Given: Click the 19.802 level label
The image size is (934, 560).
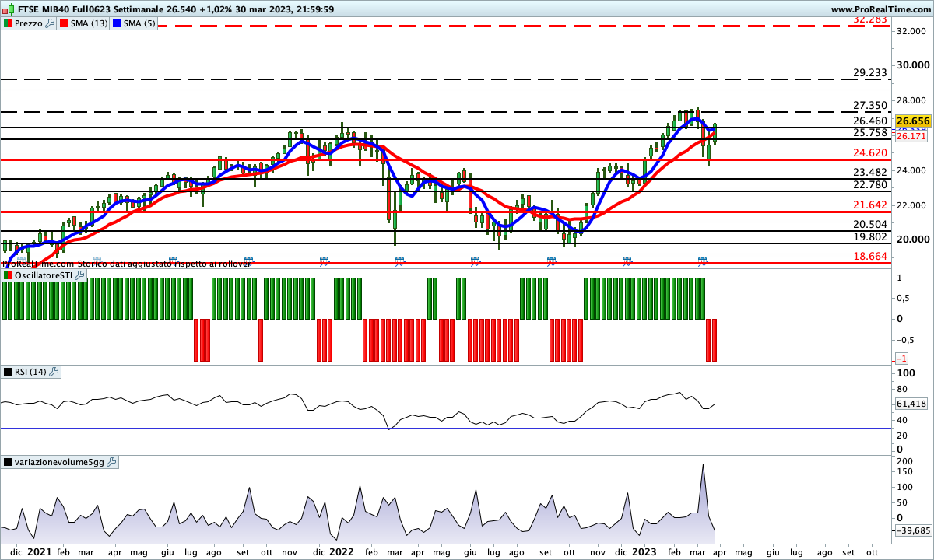Looking at the screenshot, I should point(870,237).
